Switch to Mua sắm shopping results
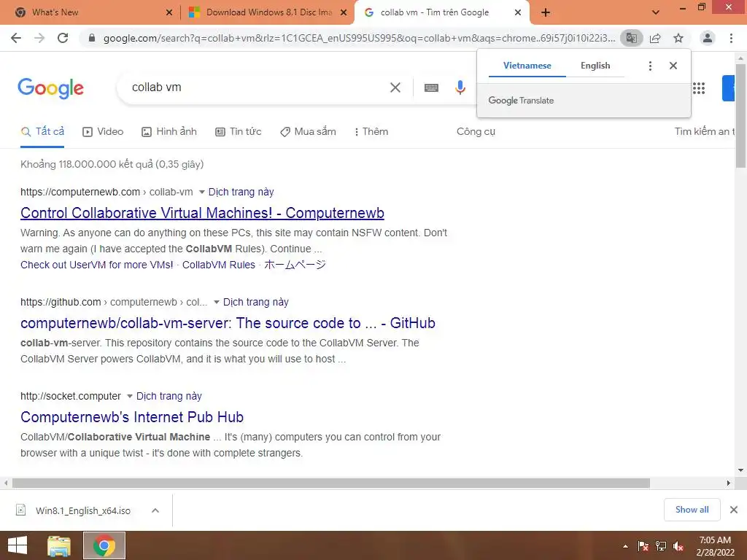 pos(308,131)
